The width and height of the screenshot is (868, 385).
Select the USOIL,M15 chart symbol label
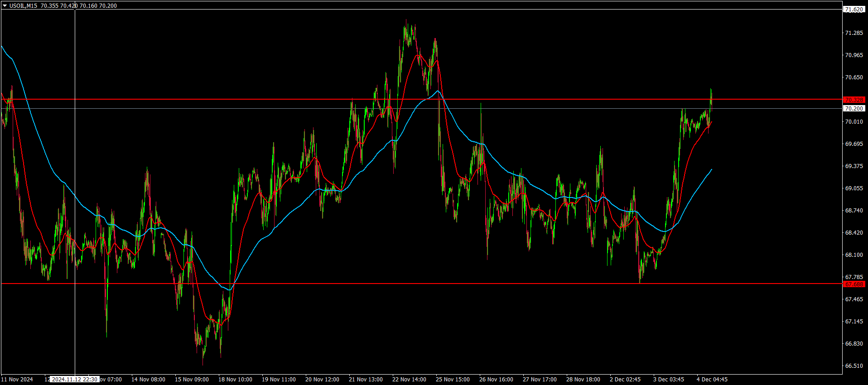coord(24,6)
